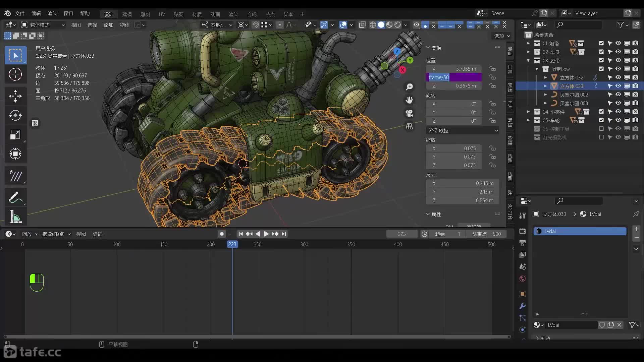
Task: Expand the 04-小零件 collection
Action: click(528, 112)
